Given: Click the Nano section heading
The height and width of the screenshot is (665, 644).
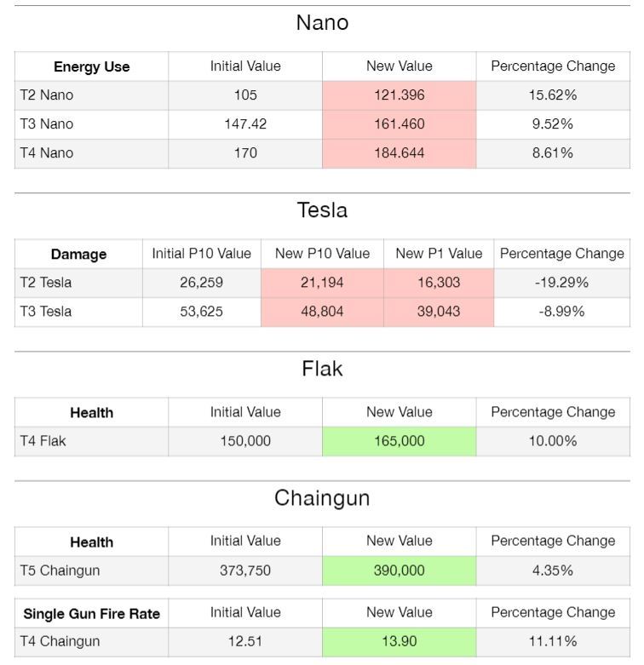Looking at the screenshot, I should (x=322, y=23).
